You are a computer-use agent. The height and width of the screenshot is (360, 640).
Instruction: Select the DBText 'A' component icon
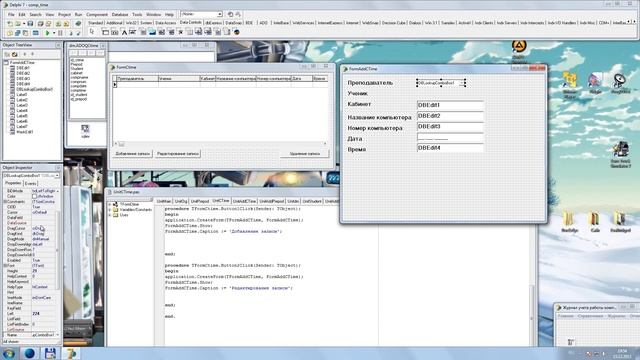[124, 32]
